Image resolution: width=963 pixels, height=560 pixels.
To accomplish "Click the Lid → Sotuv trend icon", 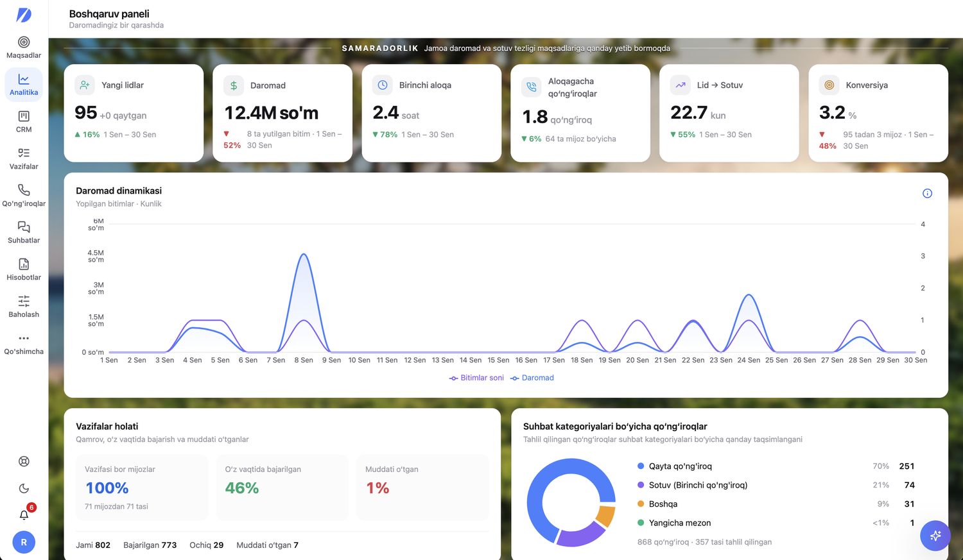I will [x=681, y=85].
